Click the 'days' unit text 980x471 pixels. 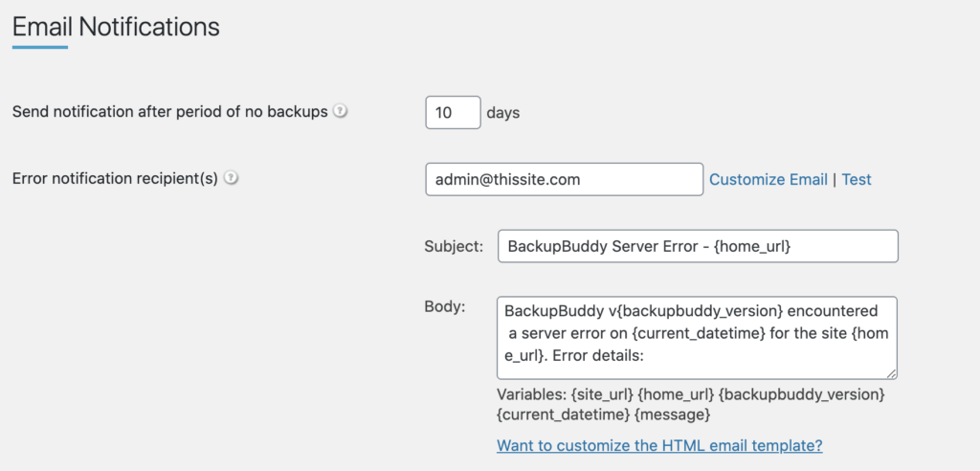(503, 113)
